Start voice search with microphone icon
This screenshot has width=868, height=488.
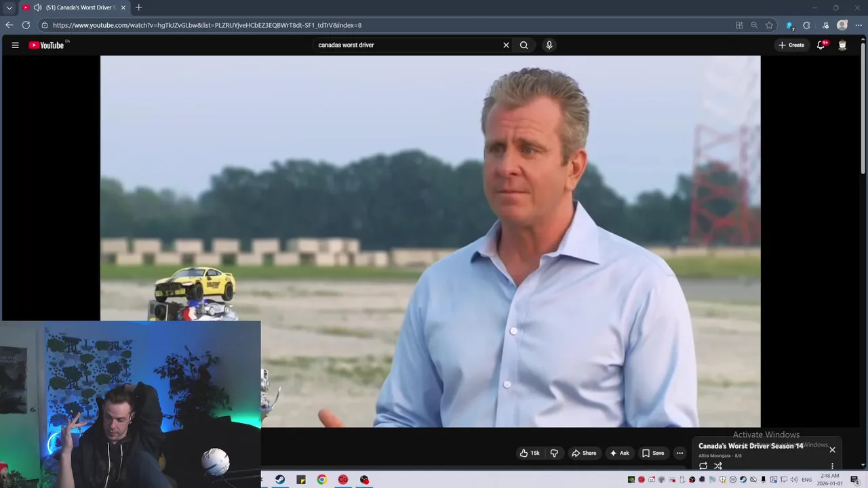click(x=549, y=45)
